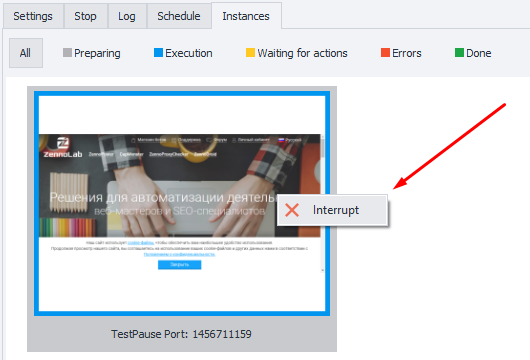Filter by Waiting for actions

(297, 53)
